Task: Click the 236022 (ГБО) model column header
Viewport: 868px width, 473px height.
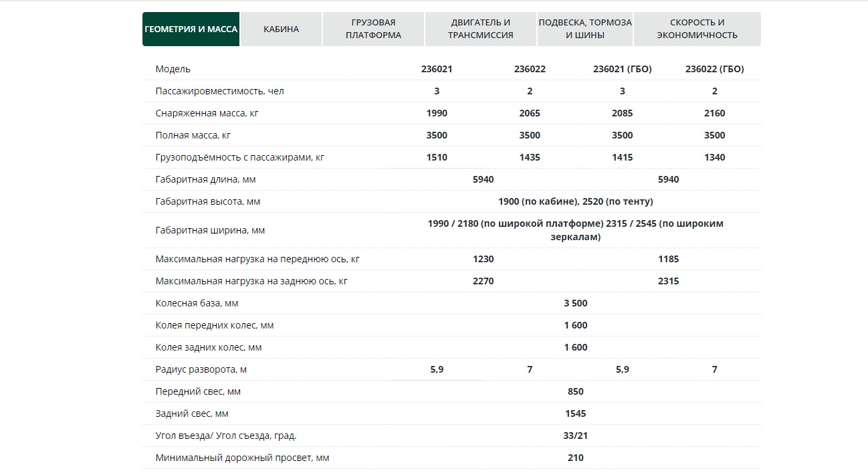Action: (x=714, y=69)
